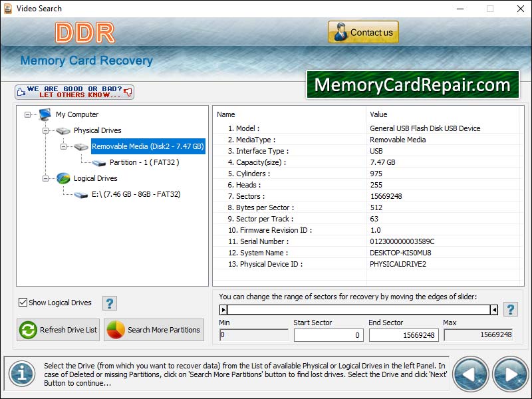The width and height of the screenshot is (532, 399).
Task: Click the Start Sector input field
Action: click(x=329, y=335)
